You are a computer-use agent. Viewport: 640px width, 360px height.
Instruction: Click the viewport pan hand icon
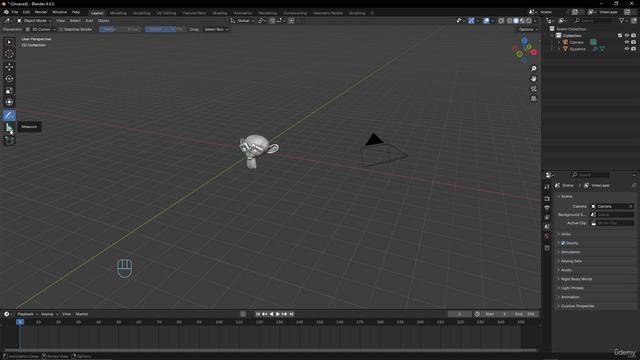click(533, 78)
